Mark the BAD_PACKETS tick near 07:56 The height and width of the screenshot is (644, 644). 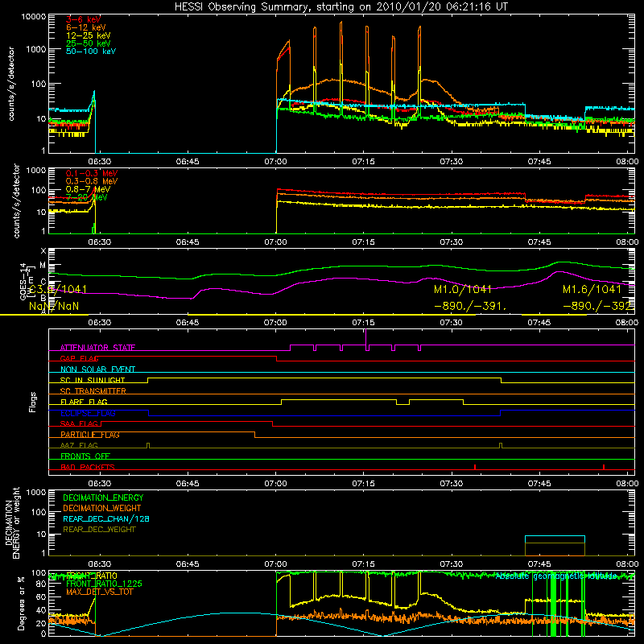point(604,467)
